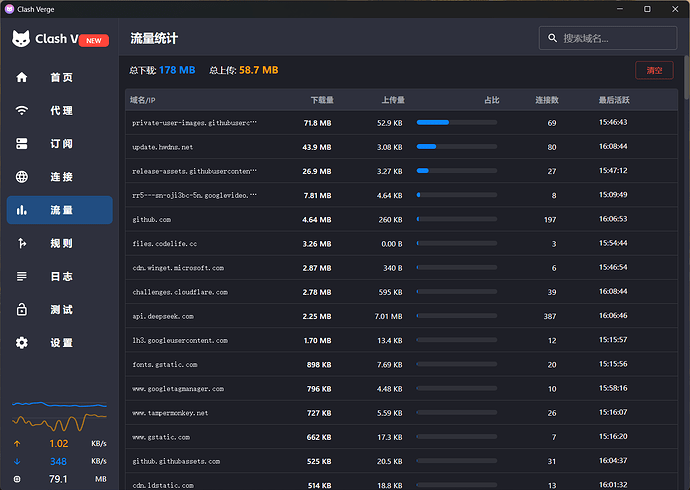The image size is (690, 490).
Task: Click the 流量统计 page title
Action: (154, 39)
